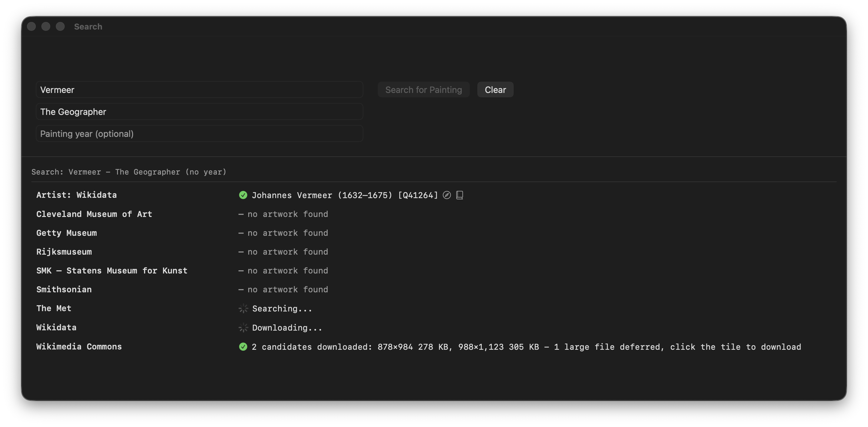Click the Smithsonian row label
Viewport: 868px width, 427px height.
click(64, 289)
